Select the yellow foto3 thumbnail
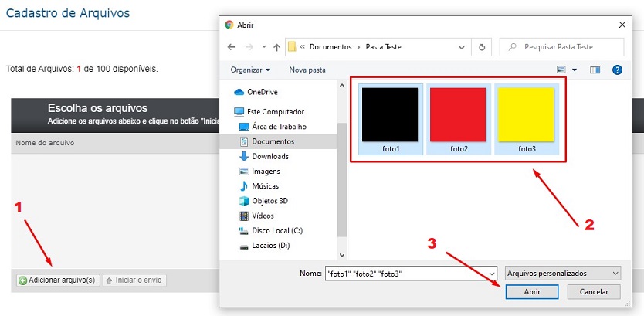The image size is (644, 316). point(527,119)
